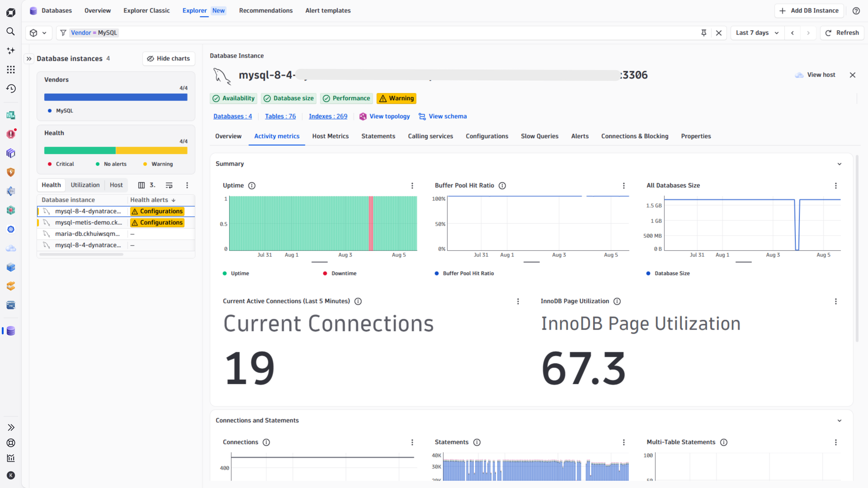Open column settings icon in instance table
This screenshot has height=488, width=868.
142,185
